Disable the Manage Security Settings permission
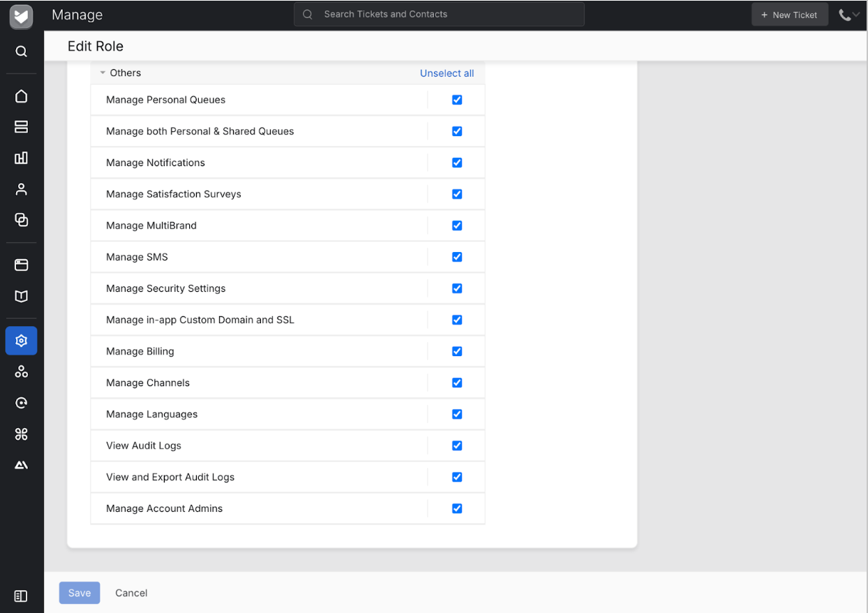 point(457,288)
